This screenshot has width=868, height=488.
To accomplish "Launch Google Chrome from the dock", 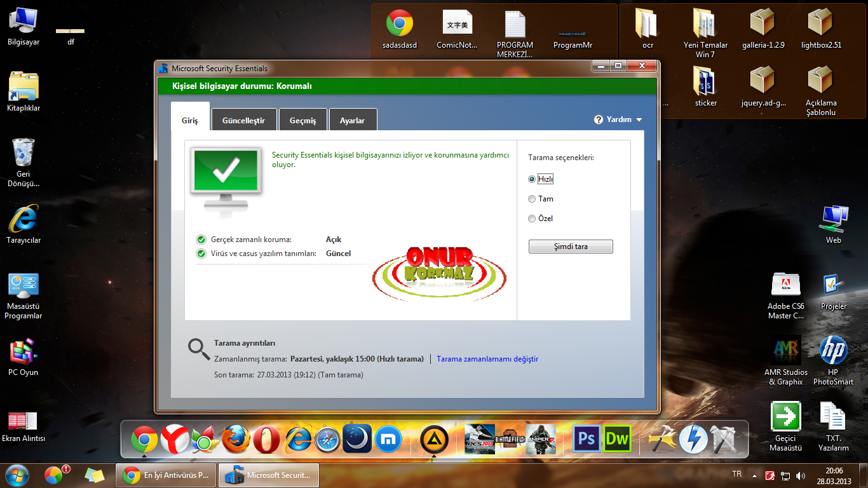I will (145, 439).
